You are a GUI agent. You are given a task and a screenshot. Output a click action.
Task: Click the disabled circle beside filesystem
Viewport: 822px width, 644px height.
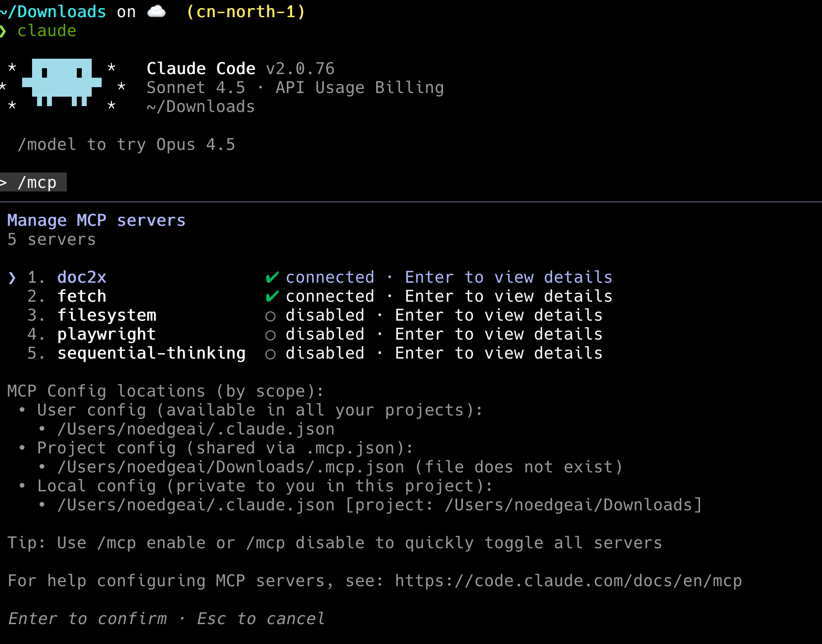[x=271, y=316]
